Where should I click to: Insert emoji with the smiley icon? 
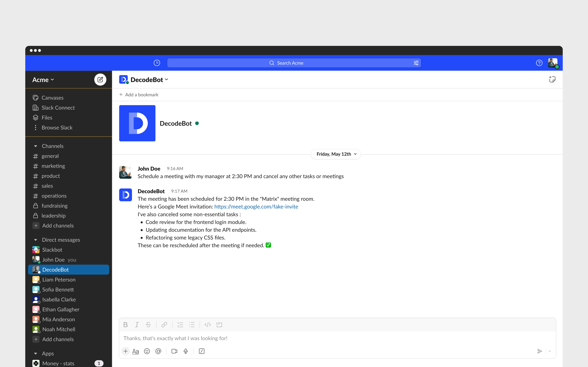click(147, 351)
